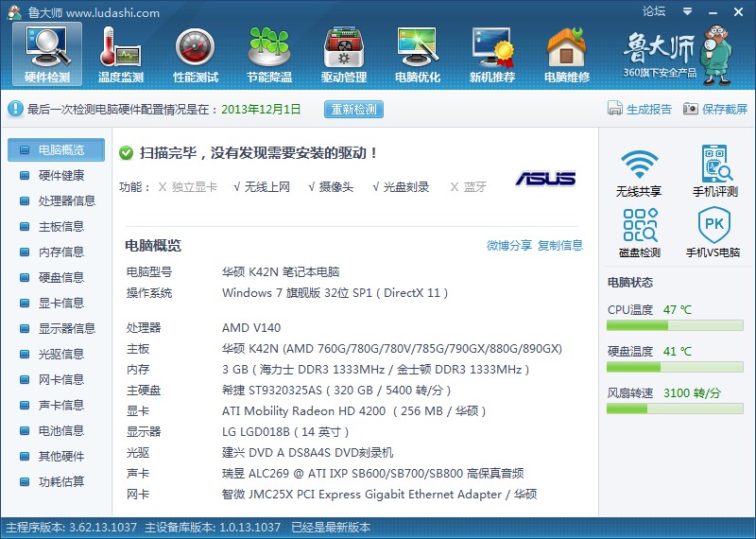
Task: Open 电脑优化 PC optimization
Action: pos(418,54)
